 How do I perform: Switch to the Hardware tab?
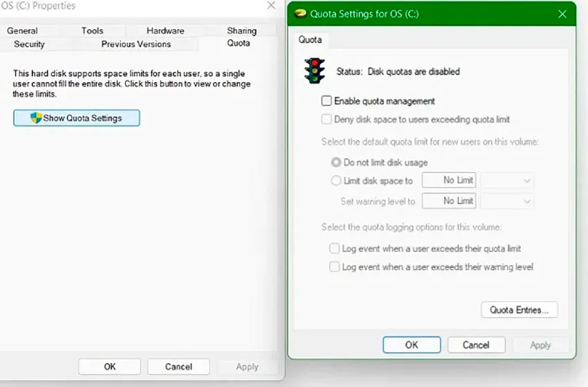pos(165,30)
